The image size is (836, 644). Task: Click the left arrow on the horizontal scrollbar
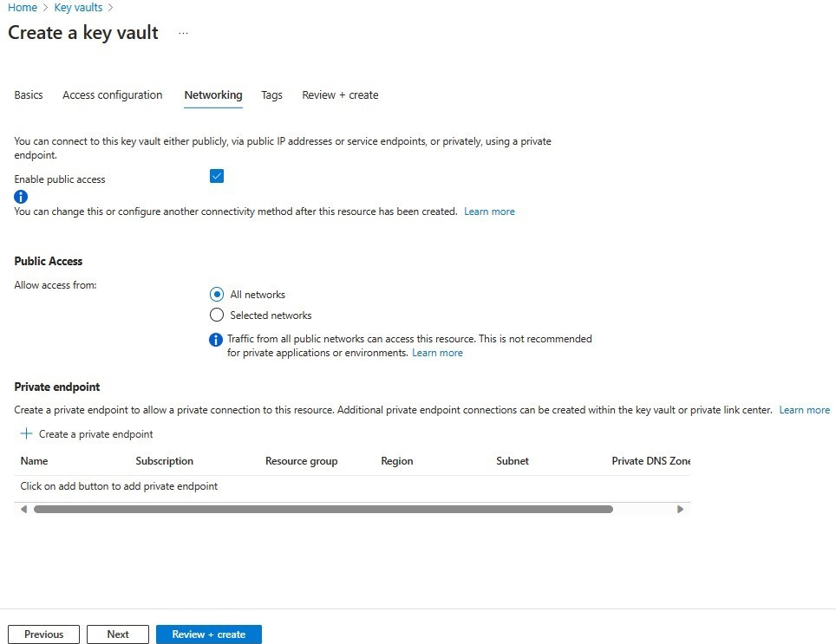23,509
